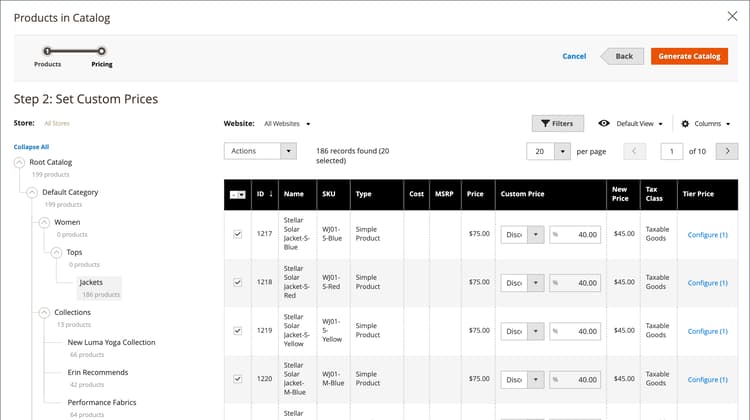Collapse the Tops category node
The width and height of the screenshot is (750, 420).
[56, 252]
